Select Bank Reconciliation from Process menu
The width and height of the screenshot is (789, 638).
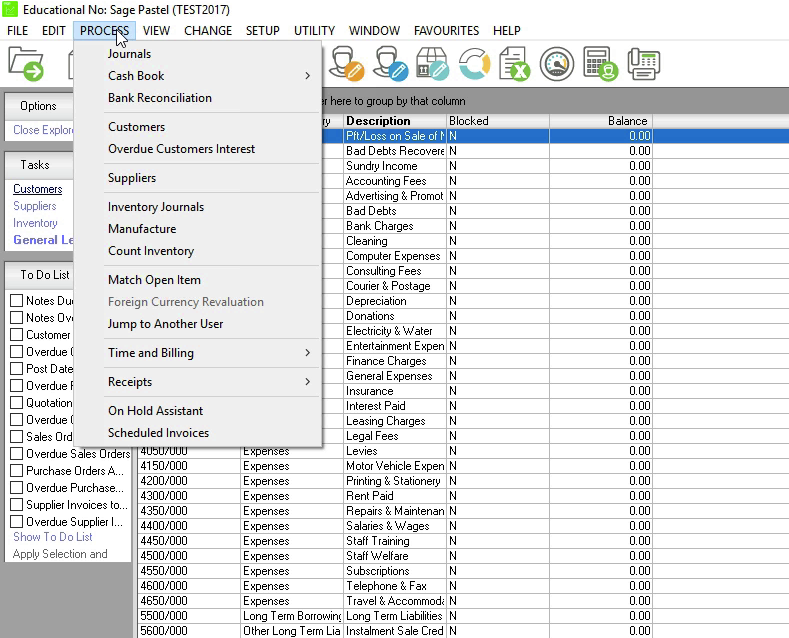160,98
